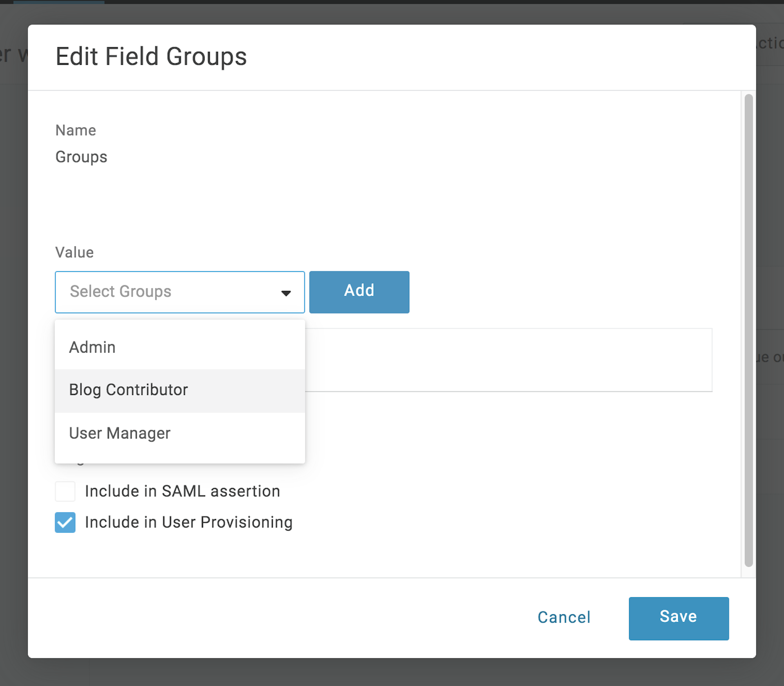Click the Select Groups placeholder text
784x686 pixels.
point(121,291)
